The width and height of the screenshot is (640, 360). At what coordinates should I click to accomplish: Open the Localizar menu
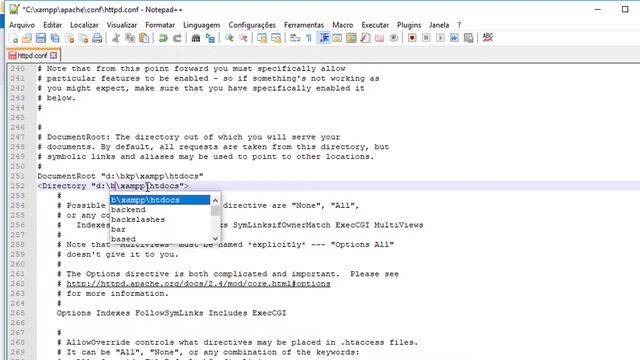[x=84, y=25]
